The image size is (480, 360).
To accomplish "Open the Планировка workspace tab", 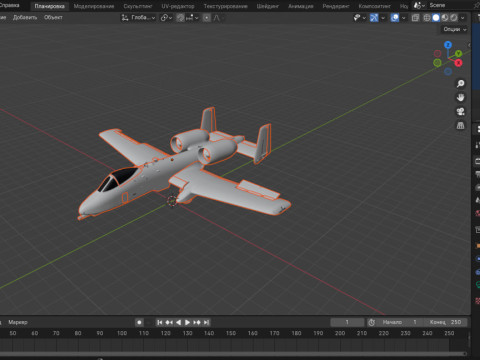I will click(x=49, y=6).
